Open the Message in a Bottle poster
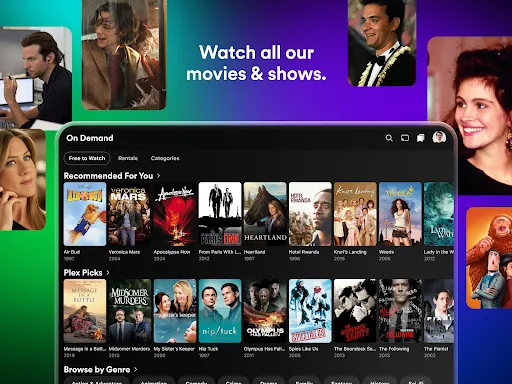512x384 pixels. [85, 311]
